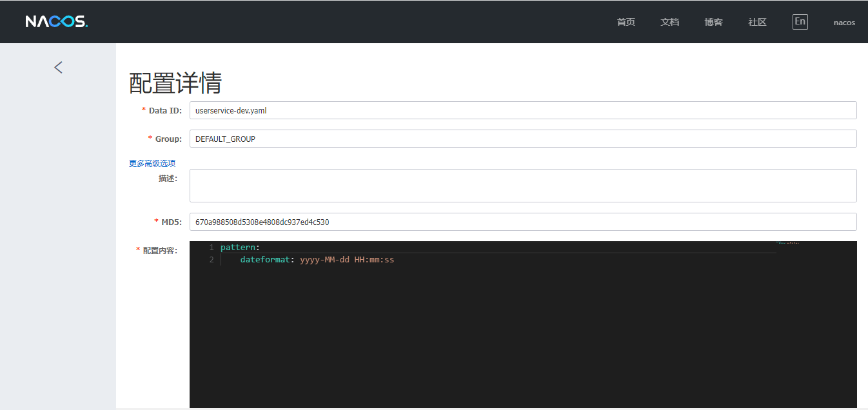
Task: Click the "pattern:" key in editor
Action: tap(239, 248)
